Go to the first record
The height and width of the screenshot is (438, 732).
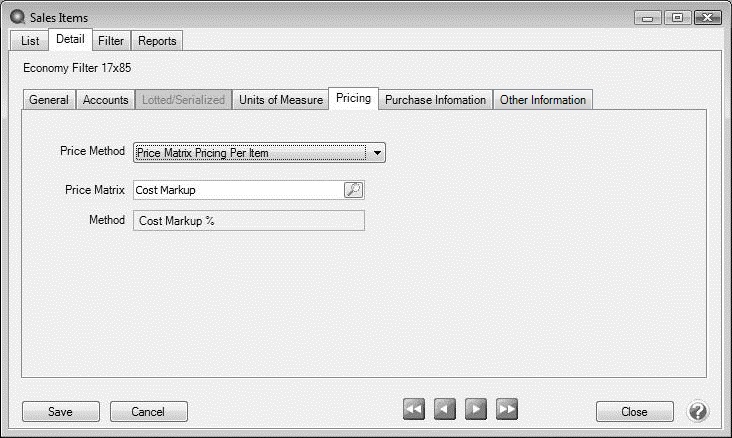[414, 410]
